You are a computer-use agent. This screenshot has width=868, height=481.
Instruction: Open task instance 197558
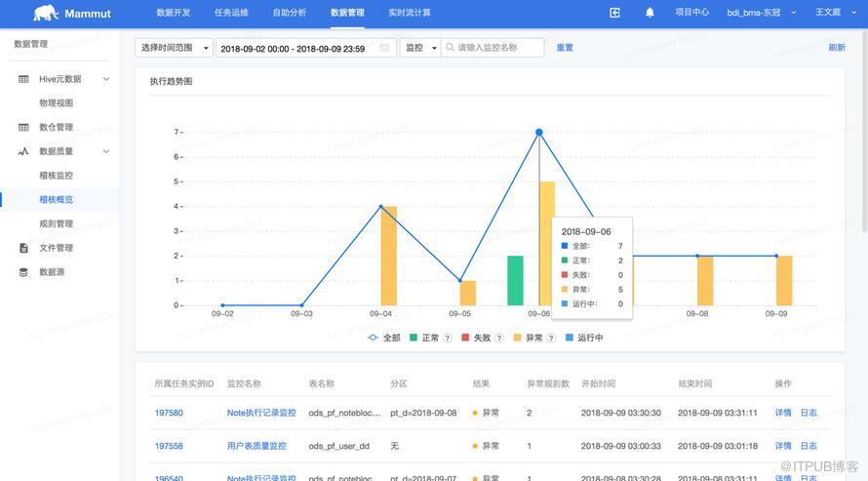[169, 446]
